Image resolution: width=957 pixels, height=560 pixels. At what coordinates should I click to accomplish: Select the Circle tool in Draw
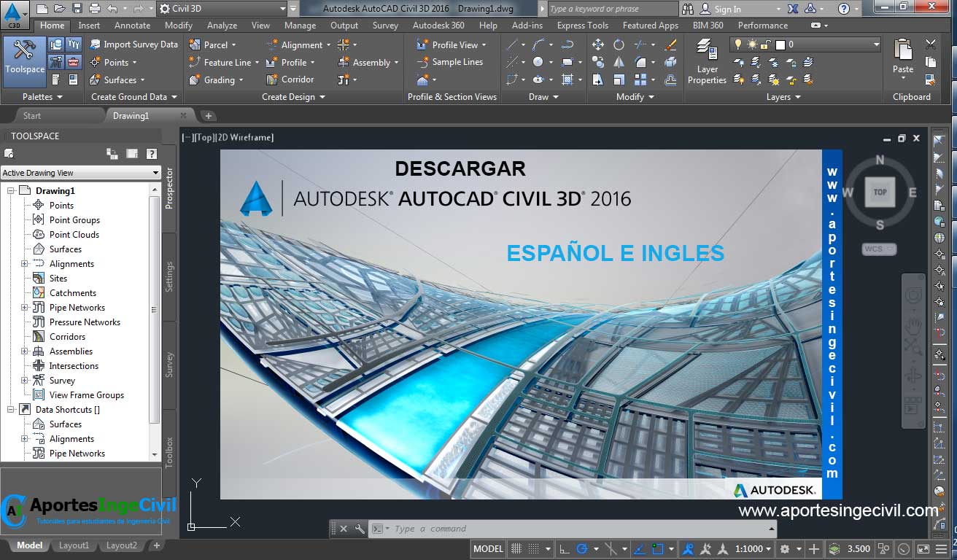coord(538,62)
